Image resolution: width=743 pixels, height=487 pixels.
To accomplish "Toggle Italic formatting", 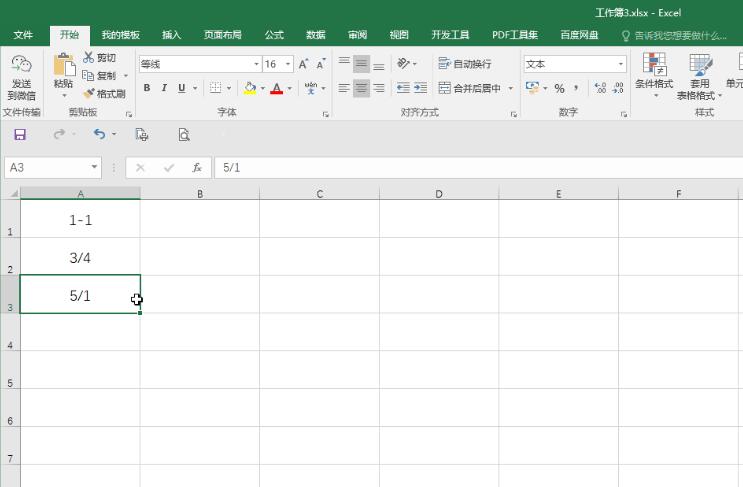I will (164, 88).
